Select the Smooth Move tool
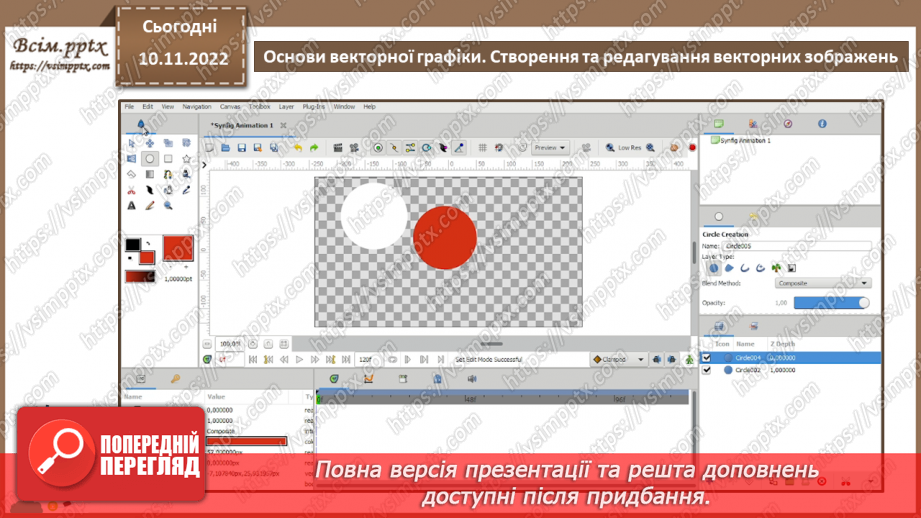The height and width of the screenshot is (518, 921). point(150,143)
